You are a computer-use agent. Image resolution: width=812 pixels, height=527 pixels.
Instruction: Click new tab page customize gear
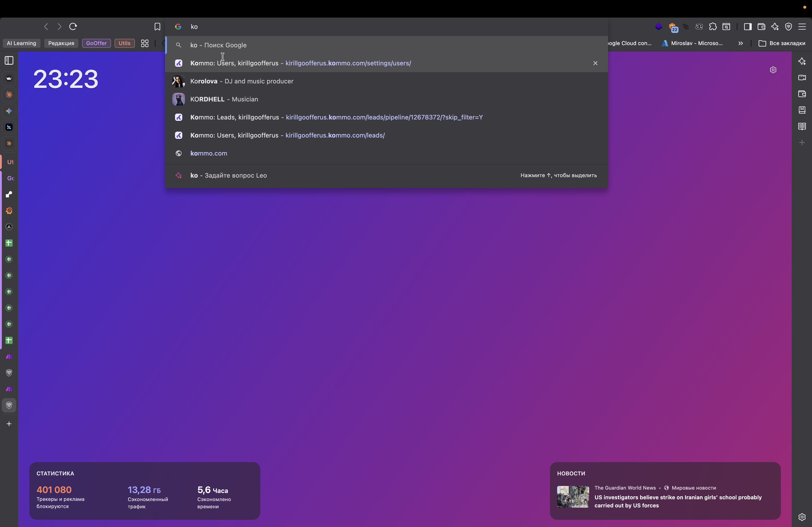[773, 70]
